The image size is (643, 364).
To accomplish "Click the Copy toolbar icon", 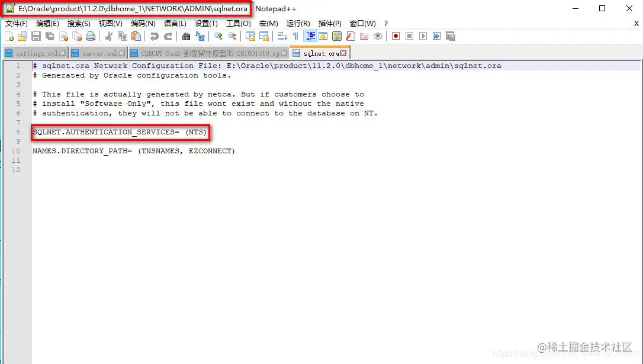I will (122, 37).
